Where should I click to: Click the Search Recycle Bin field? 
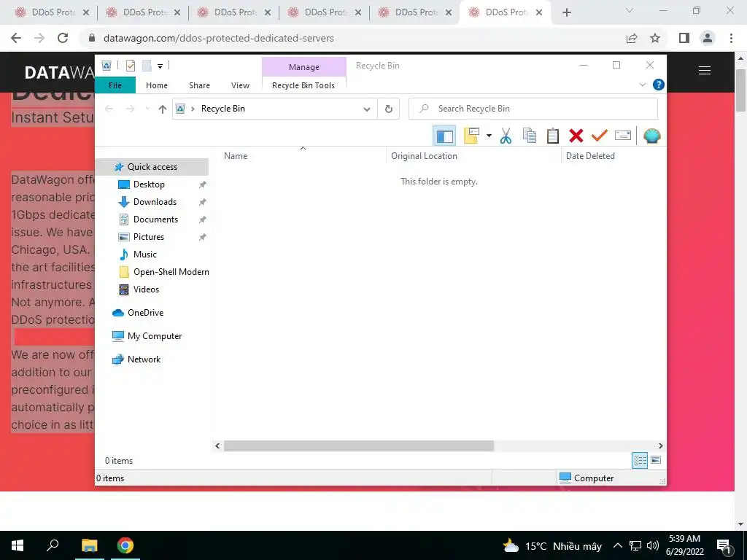pos(533,109)
